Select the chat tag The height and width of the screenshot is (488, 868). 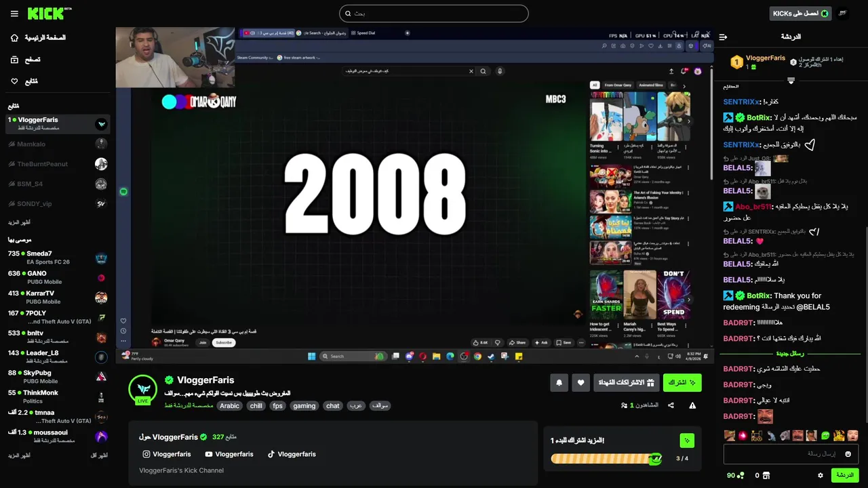pos(332,406)
